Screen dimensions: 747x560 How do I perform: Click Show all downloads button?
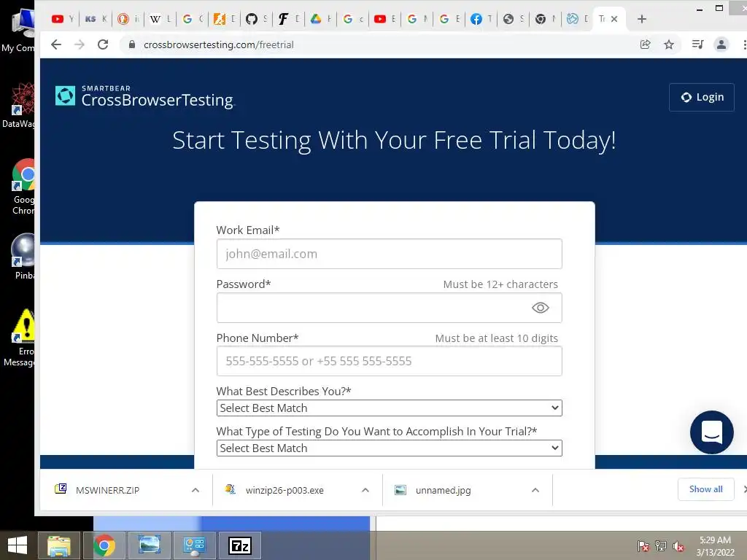point(705,489)
